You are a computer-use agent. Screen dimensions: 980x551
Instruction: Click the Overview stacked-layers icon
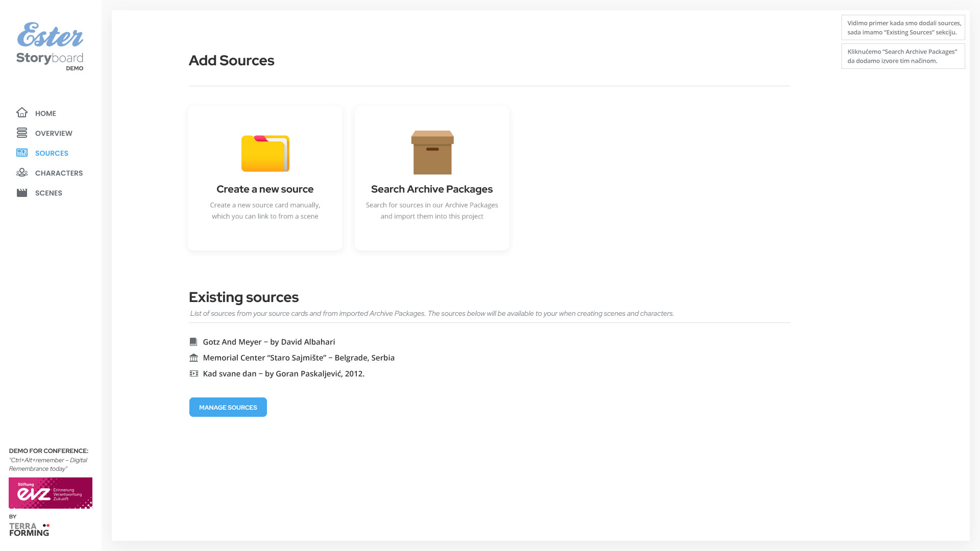[22, 133]
